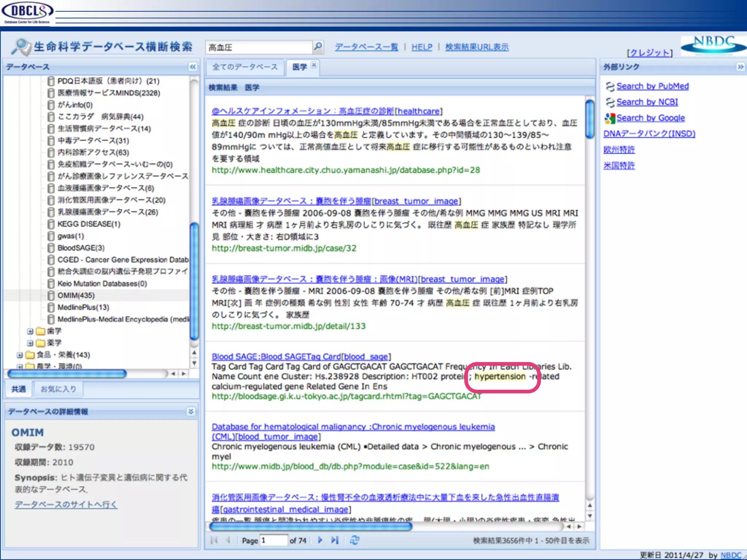Go to next results page

click(x=320, y=540)
